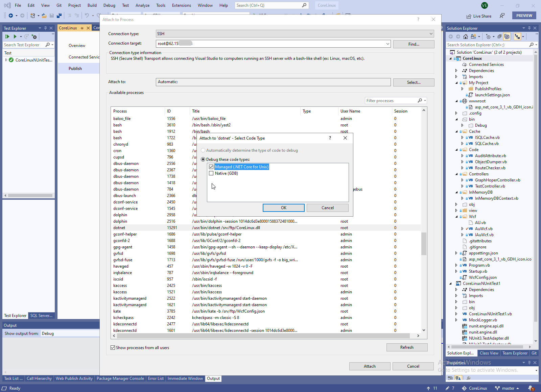Click the process list vertical scrollbar thumb

pos(424,244)
